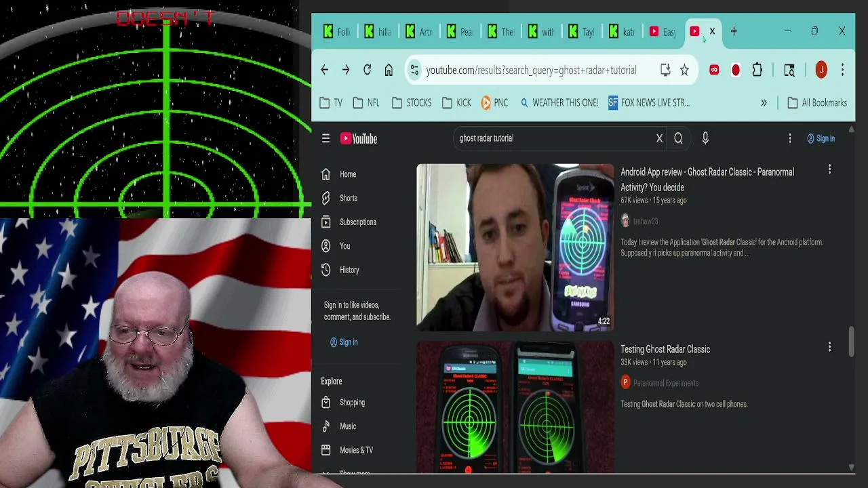Open Chrome's three-dot menu

tap(842, 70)
